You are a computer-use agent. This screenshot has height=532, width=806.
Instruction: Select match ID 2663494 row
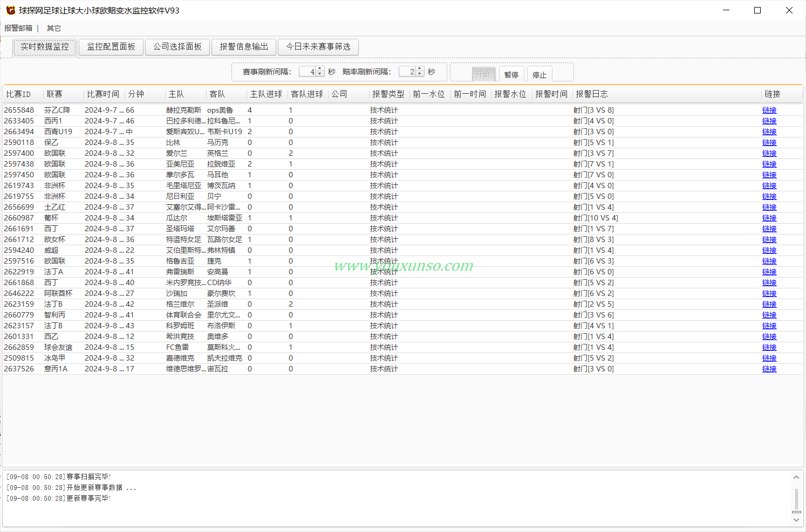coord(403,132)
